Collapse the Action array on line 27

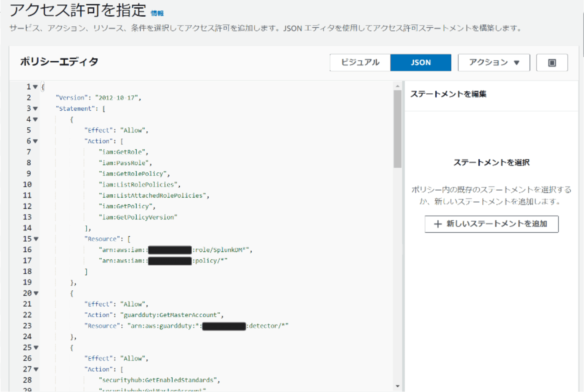[36, 370]
